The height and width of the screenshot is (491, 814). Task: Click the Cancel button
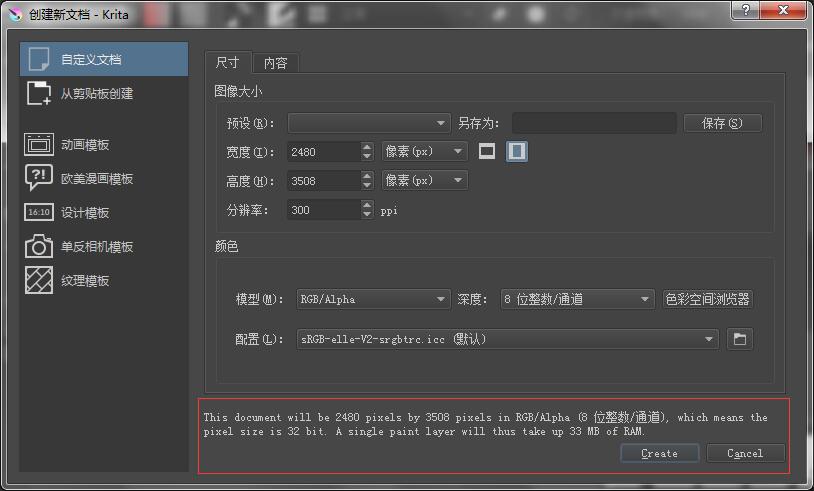click(745, 454)
